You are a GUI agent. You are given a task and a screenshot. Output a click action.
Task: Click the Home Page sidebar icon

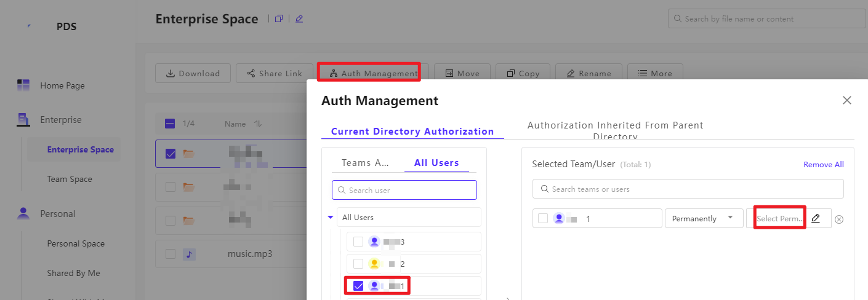coord(23,85)
